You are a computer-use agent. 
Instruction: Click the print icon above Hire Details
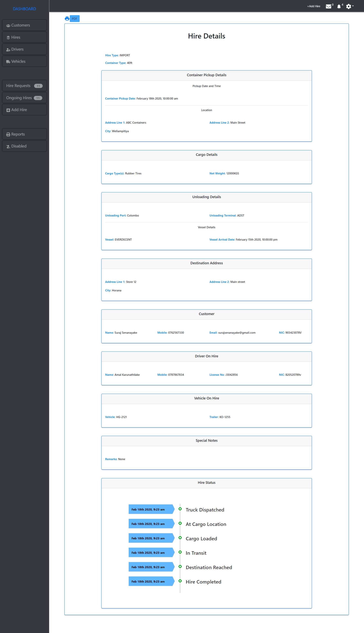(67, 18)
